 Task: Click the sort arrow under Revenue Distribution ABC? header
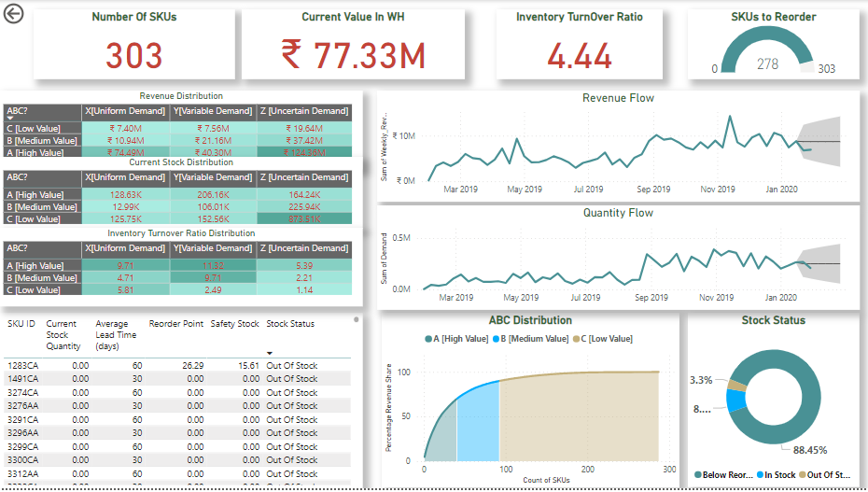click(x=10, y=119)
